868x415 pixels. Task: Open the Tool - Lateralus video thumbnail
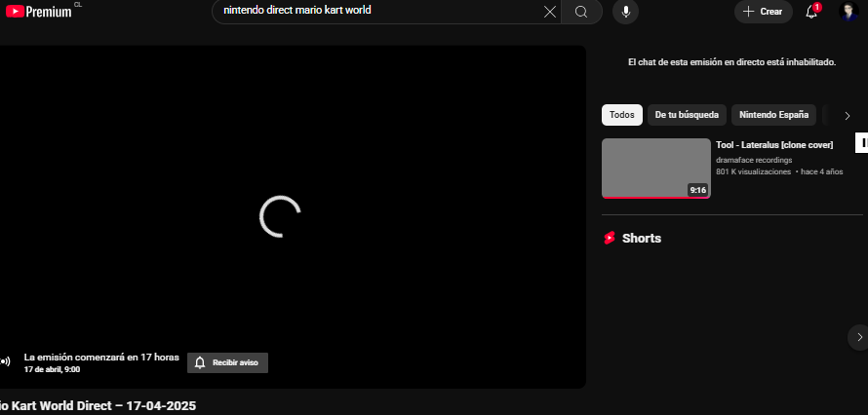coord(656,168)
